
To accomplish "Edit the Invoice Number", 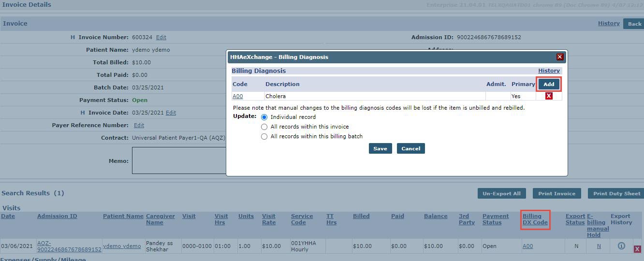I will 161,37.
